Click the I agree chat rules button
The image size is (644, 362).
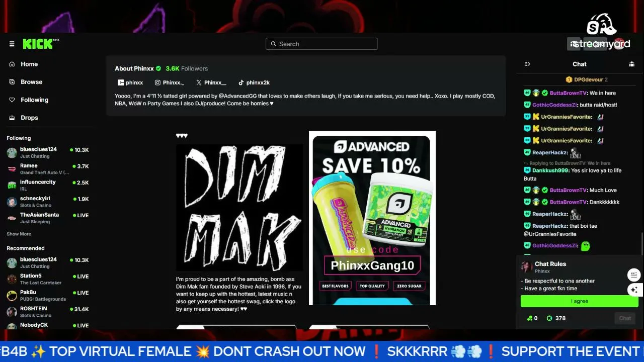(x=580, y=301)
